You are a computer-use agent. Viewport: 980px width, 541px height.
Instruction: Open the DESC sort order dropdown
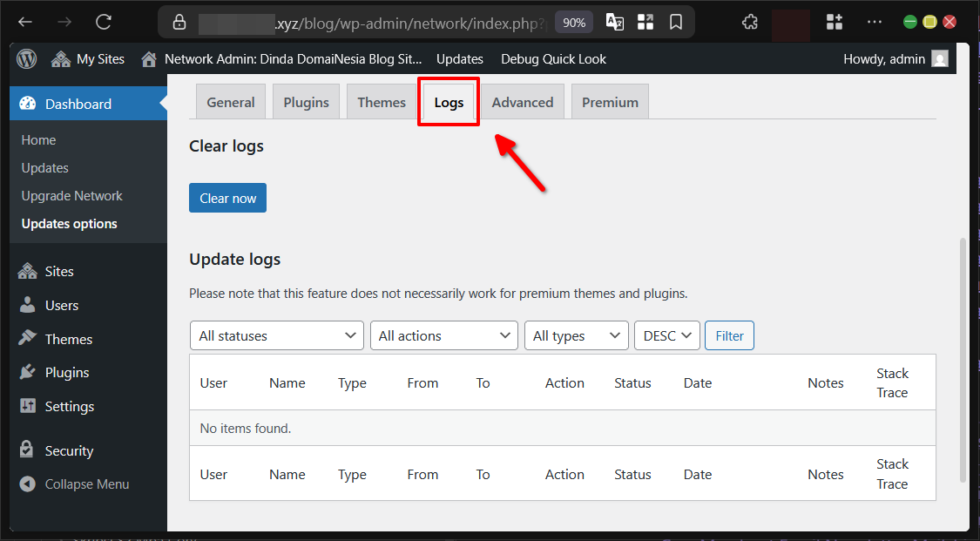click(666, 335)
